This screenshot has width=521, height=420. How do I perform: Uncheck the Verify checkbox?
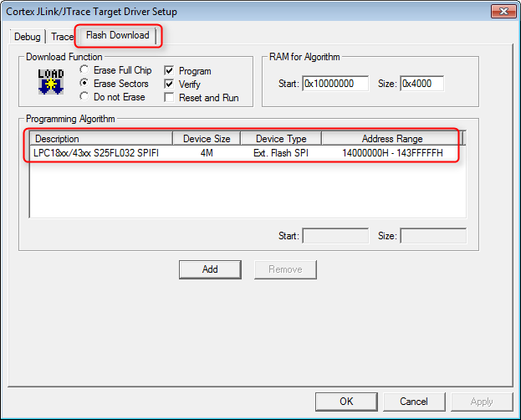point(170,85)
